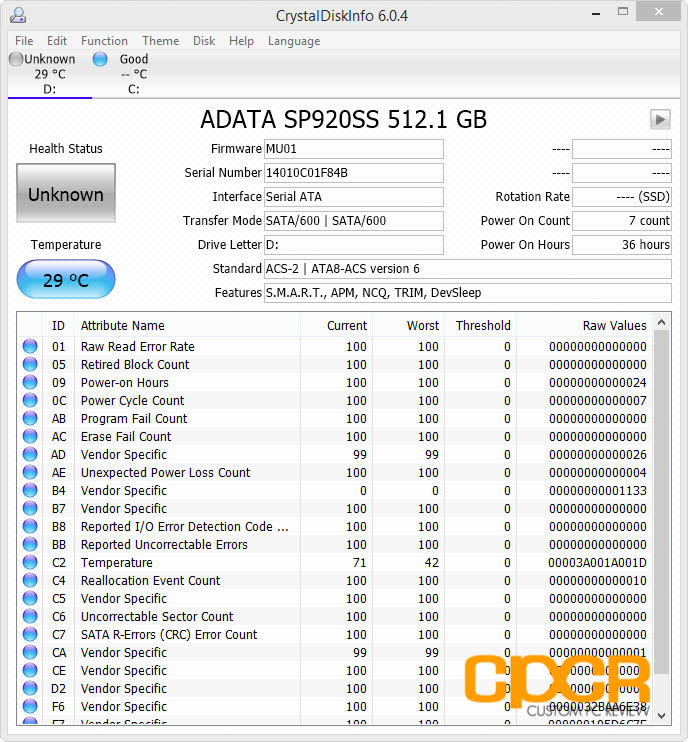The width and height of the screenshot is (688, 742).
Task: Click the Transfer Mode field SATA/600
Action: [353, 221]
